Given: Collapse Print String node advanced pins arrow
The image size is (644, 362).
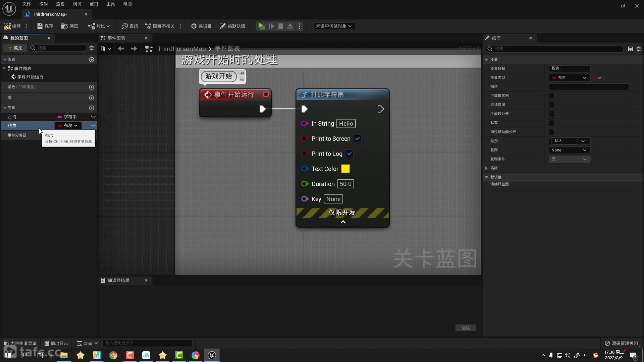Looking at the screenshot, I should (343, 222).
